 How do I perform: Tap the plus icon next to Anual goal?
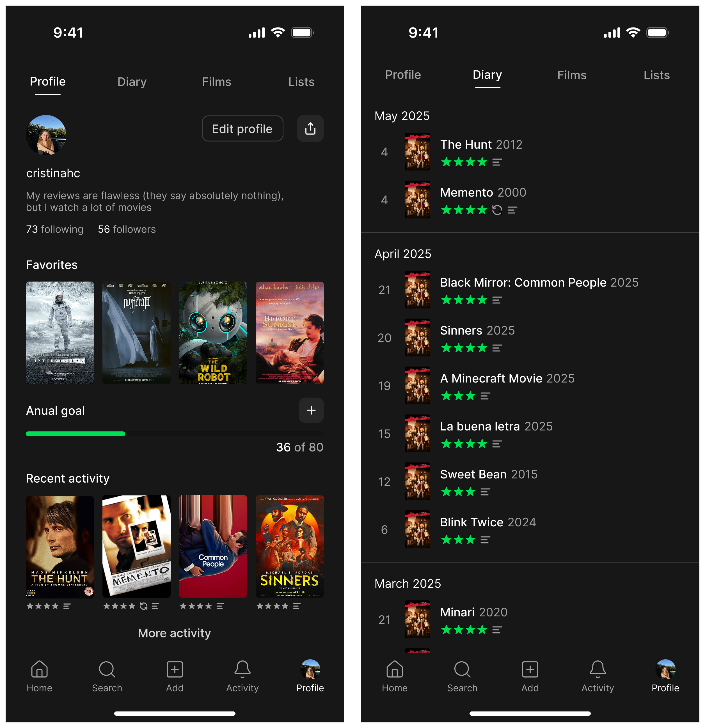click(311, 411)
